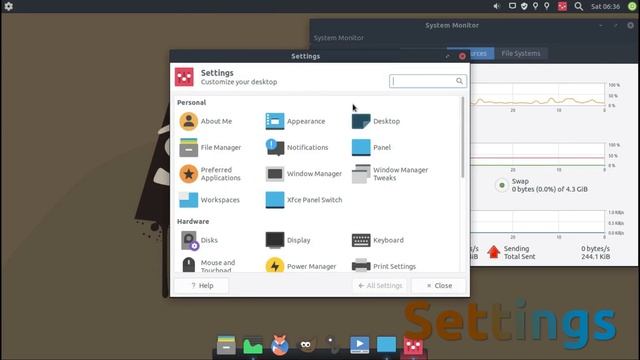Screen dimensions: 640x360
Task: Open Window Manager Tweaks
Action: point(390,174)
